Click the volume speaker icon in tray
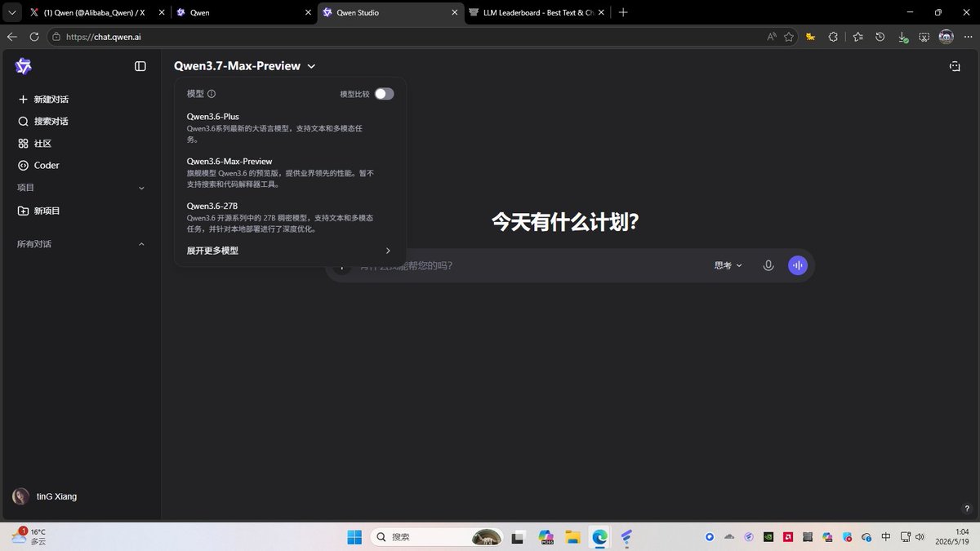Image resolution: width=980 pixels, height=551 pixels. click(920, 537)
